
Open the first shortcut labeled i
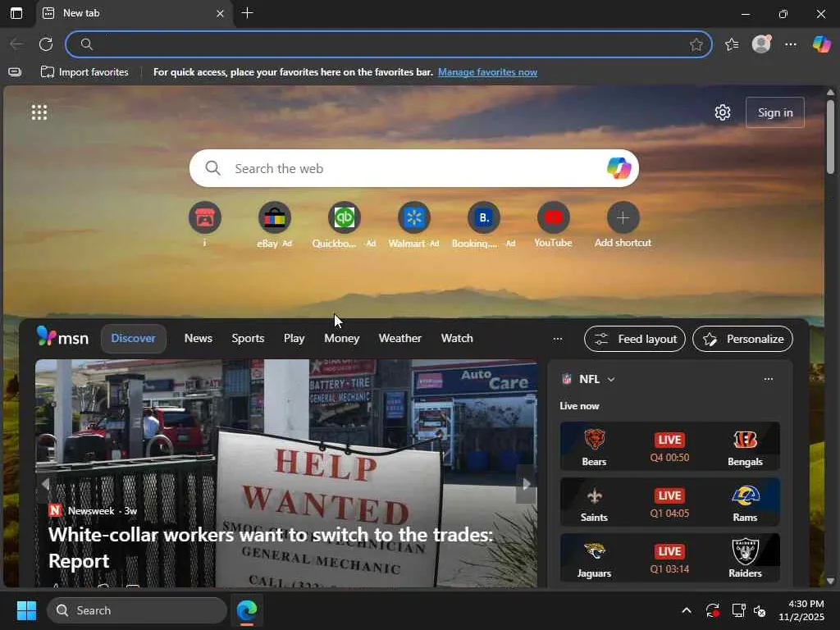point(204,217)
